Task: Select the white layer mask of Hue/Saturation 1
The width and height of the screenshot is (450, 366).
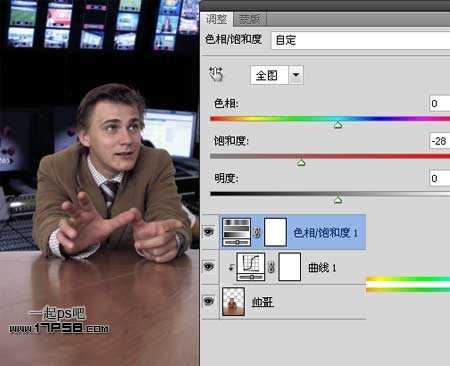Action: point(275,232)
